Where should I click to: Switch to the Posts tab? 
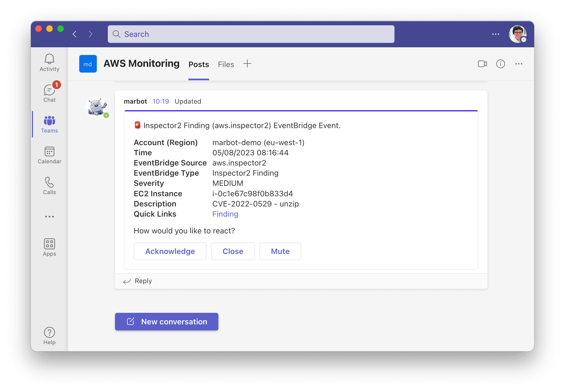click(199, 64)
